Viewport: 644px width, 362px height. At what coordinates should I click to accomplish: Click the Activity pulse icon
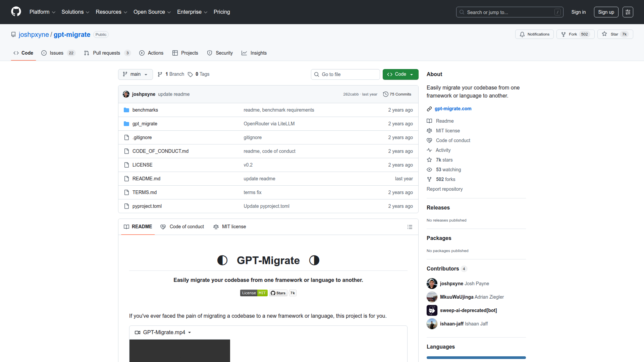[430, 150]
